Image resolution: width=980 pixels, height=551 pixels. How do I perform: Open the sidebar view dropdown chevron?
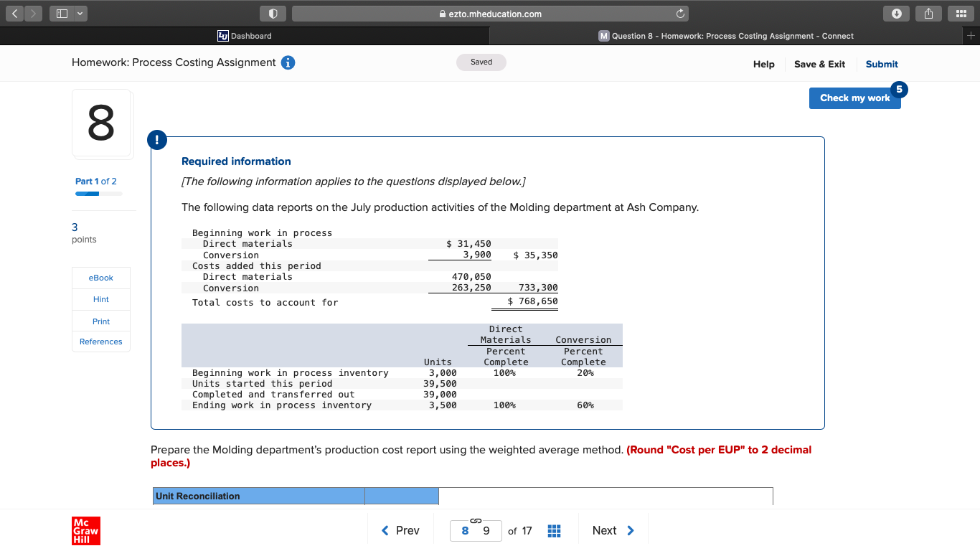coord(79,13)
